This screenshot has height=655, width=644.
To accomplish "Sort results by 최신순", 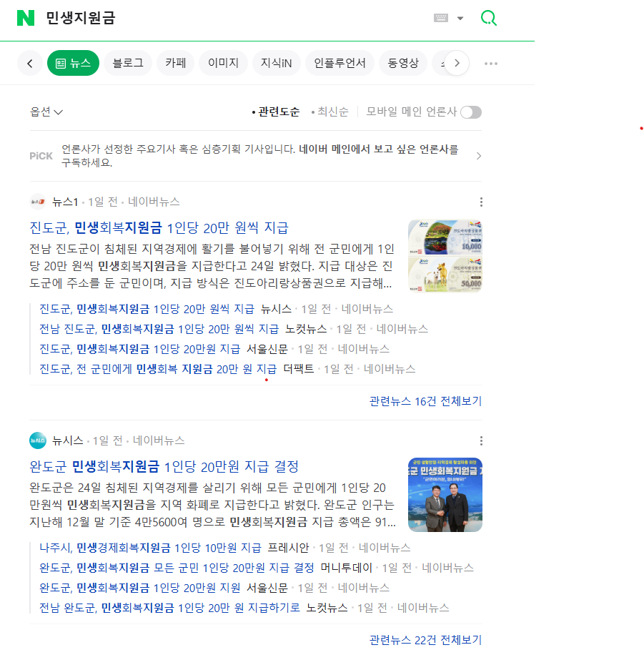I will coord(330,112).
